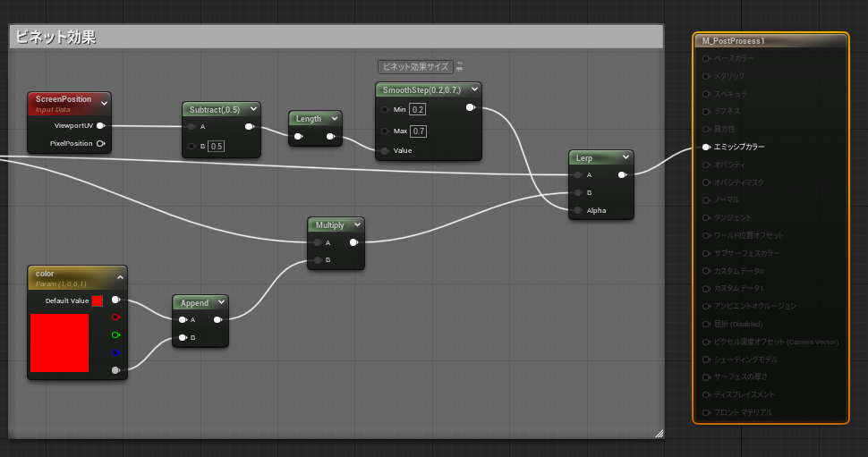Click the ベースカラー pin on material node
Image resolution: width=868 pixels, height=457 pixels.
(x=706, y=58)
